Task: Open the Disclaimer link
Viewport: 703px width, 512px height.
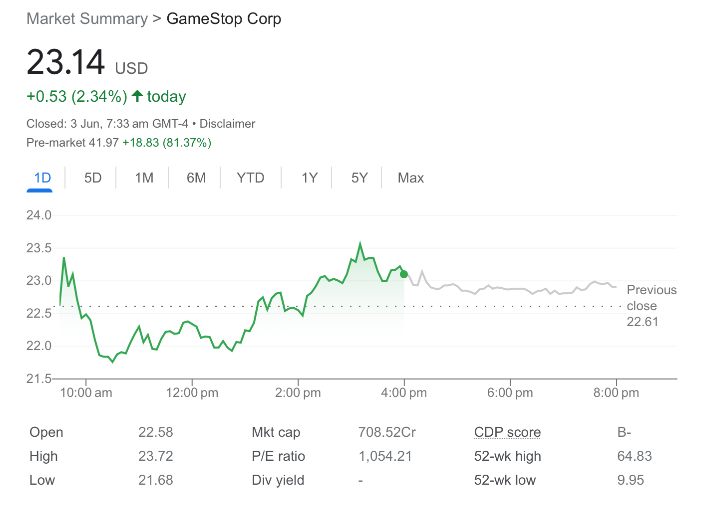Action: pyautogui.click(x=227, y=124)
